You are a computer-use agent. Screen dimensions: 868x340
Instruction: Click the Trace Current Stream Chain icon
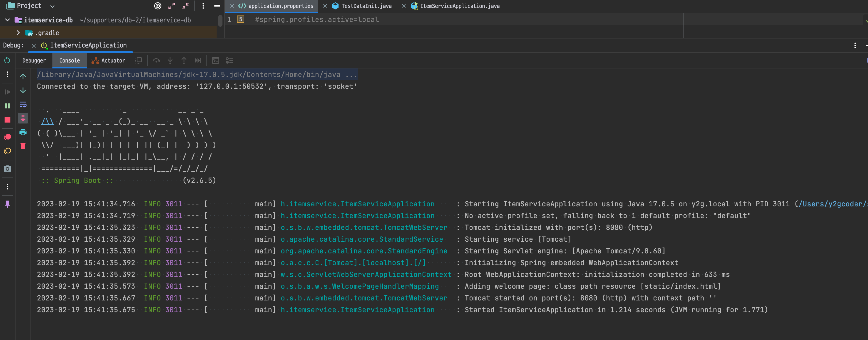click(x=229, y=61)
